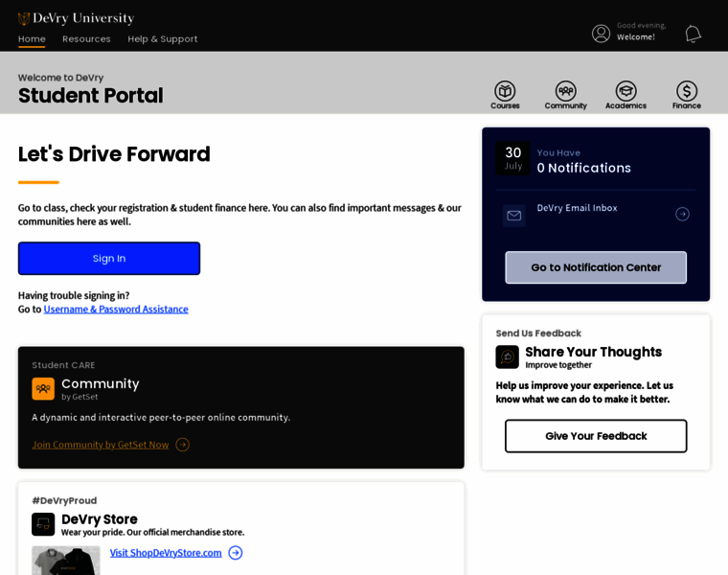728x575 pixels.
Task: Click the arrow next to DeVry Email Inbox
Action: [x=682, y=214]
